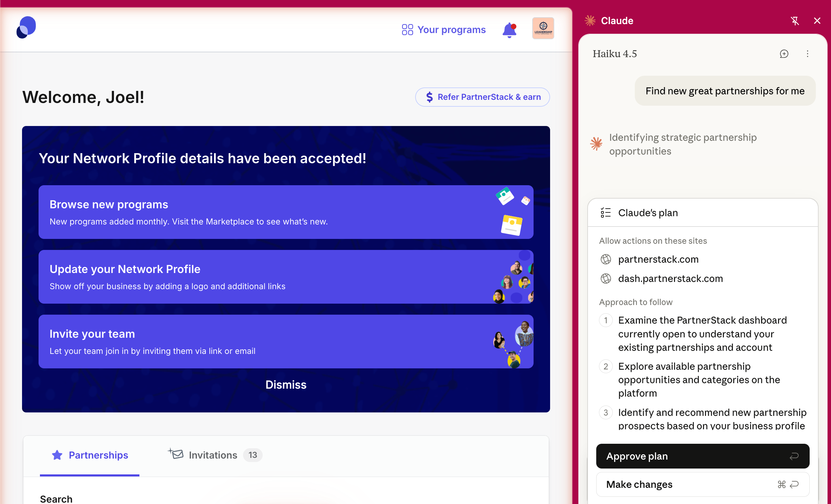
Task: Dismiss the Network Profile banner
Action: point(286,385)
